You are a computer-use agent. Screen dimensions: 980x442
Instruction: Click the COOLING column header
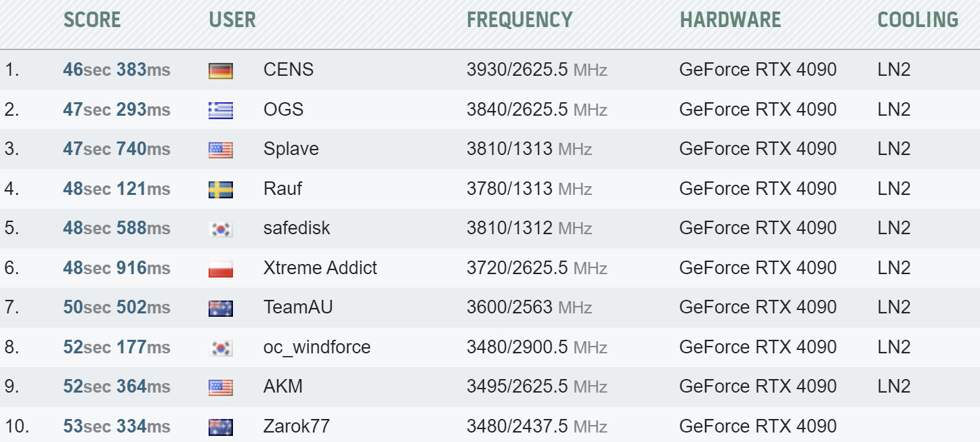(918, 20)
